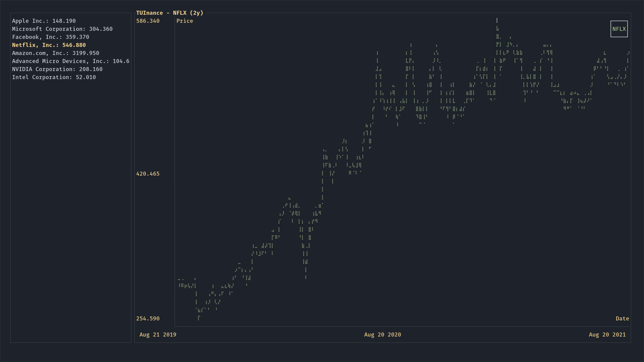This screenshot has height=362, width=644.
Task: Pick NVIDIA Corporation from the watchlist
Action: click(x=57, y=69)
